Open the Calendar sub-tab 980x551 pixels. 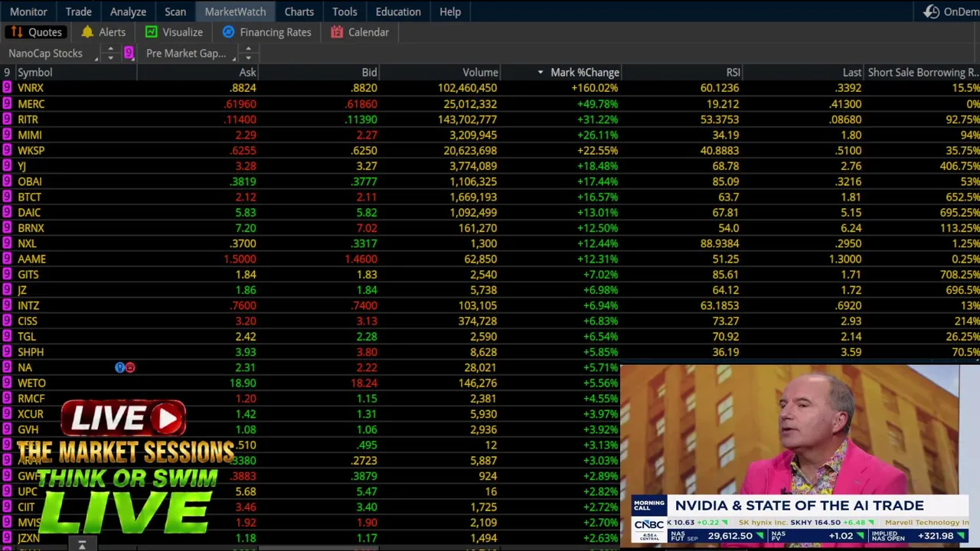[360, 32]
